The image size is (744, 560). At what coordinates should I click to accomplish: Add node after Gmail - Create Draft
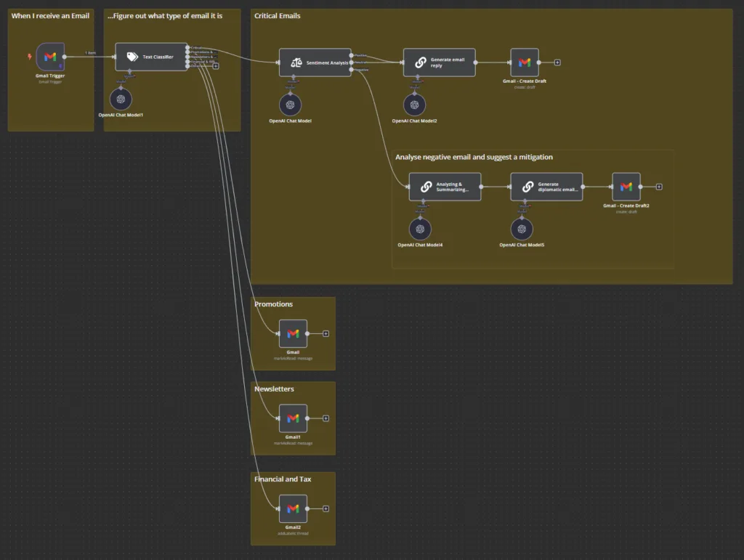tap(557, 62)
